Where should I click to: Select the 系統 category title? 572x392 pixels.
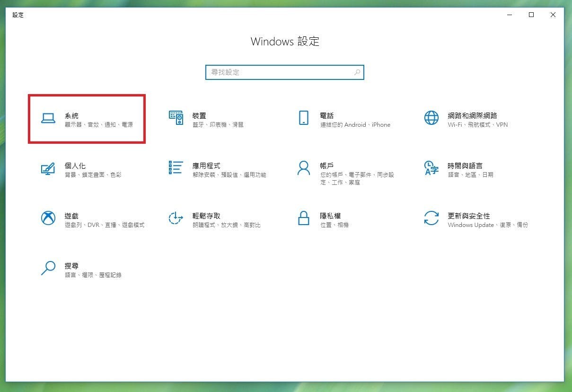[x=71, y=115]
